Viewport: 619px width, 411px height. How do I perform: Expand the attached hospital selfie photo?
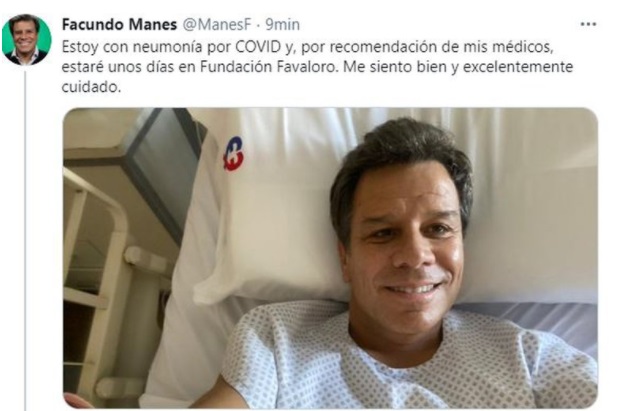(x=330, y=257)
